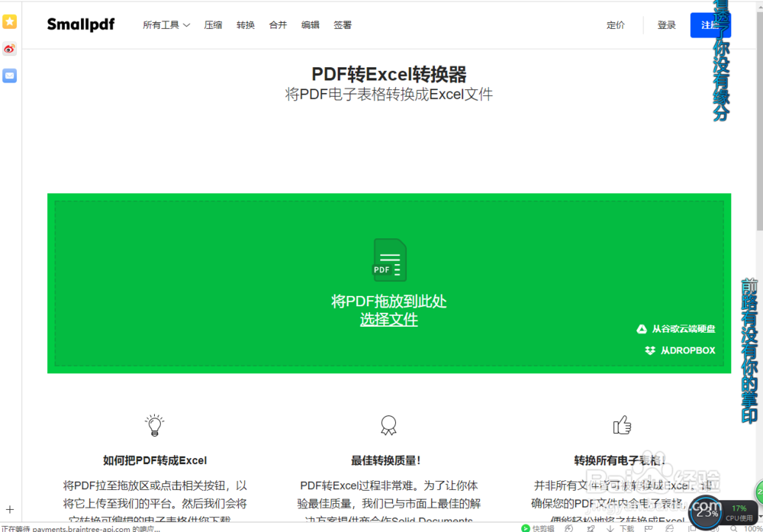The image size is (763, 532).
Task: Click the heading 最佳转换质量!
Action: 386,460
